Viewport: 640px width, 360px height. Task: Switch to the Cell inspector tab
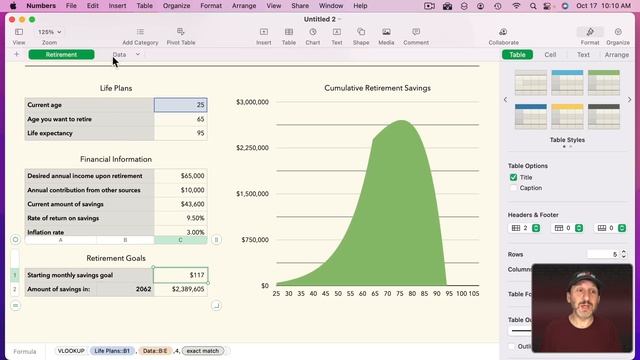550,54
